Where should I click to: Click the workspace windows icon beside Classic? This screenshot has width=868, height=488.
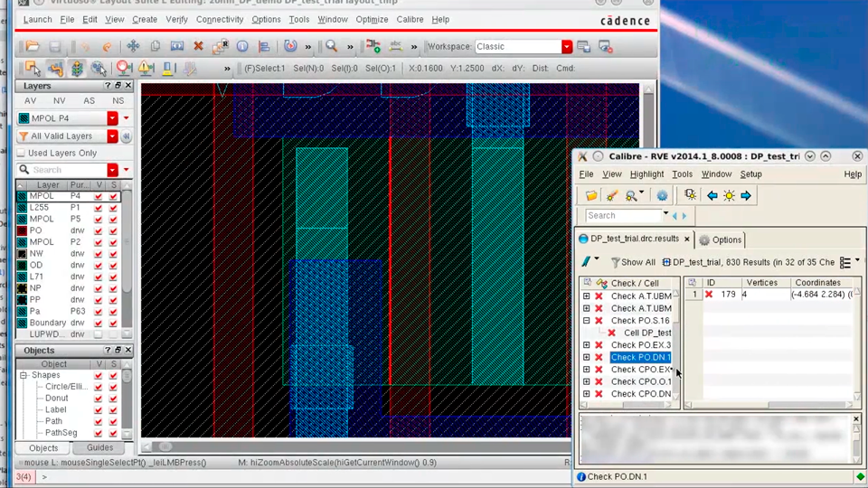click(583, 46)
